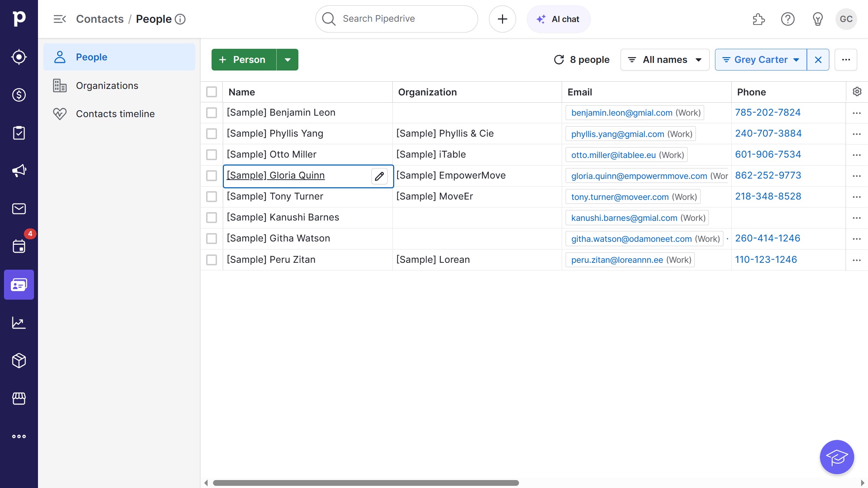Click the quick add plus button

502,19
